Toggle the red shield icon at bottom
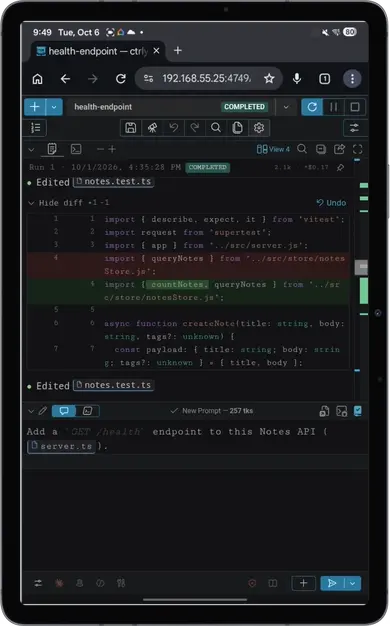The image size is (390, 626). 252,583
